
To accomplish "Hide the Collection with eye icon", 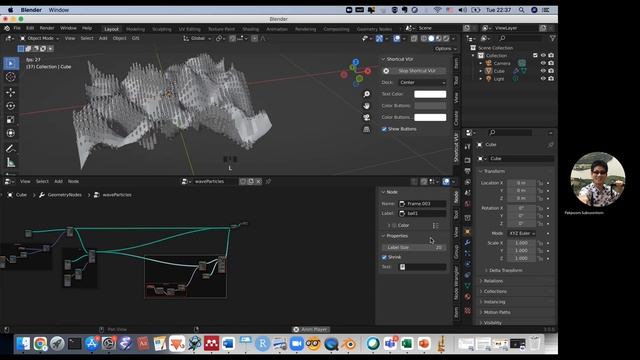I will pos(543,56).
